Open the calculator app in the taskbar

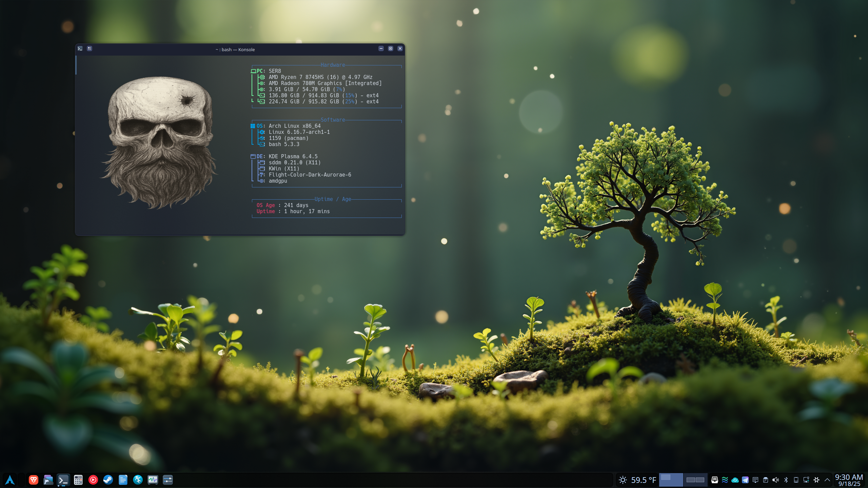click(78, 480)
